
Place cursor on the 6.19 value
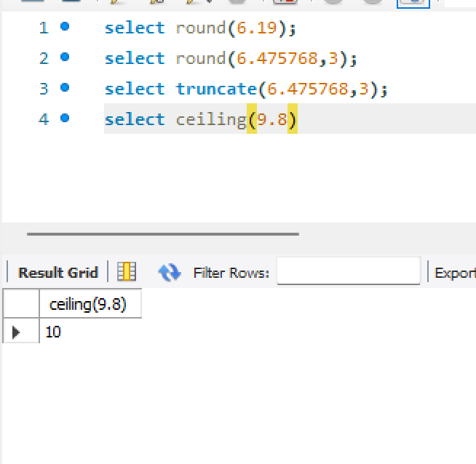[256, 28]
